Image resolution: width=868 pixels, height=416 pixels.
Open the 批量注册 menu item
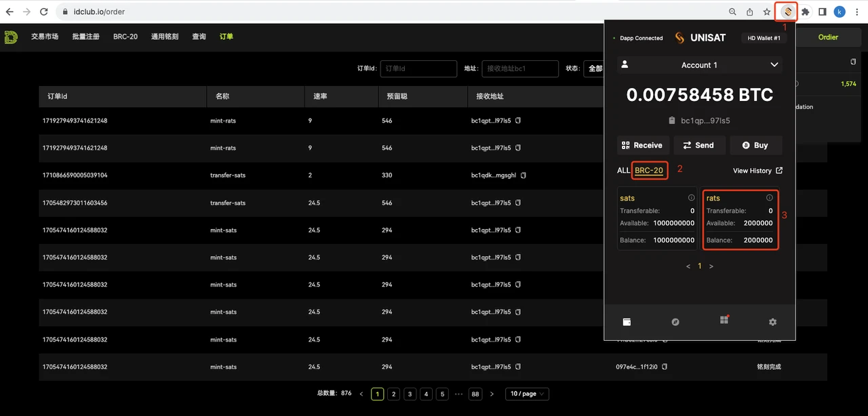[86, 37]
